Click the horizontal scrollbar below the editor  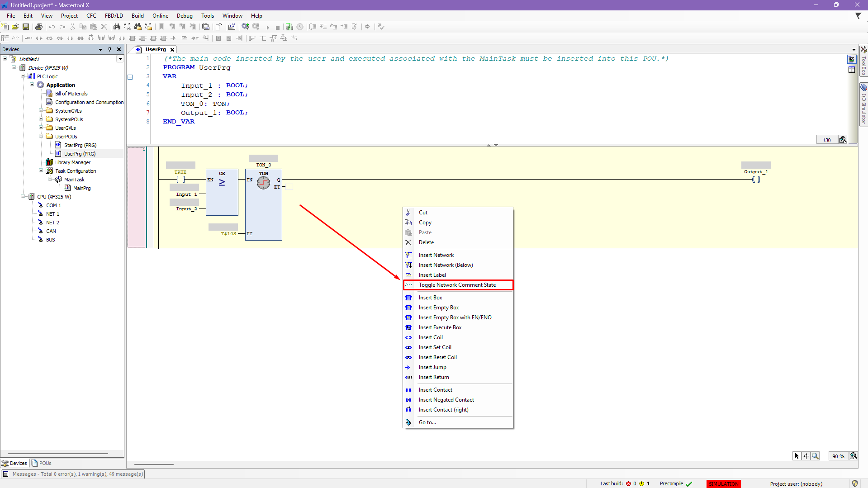154,464
